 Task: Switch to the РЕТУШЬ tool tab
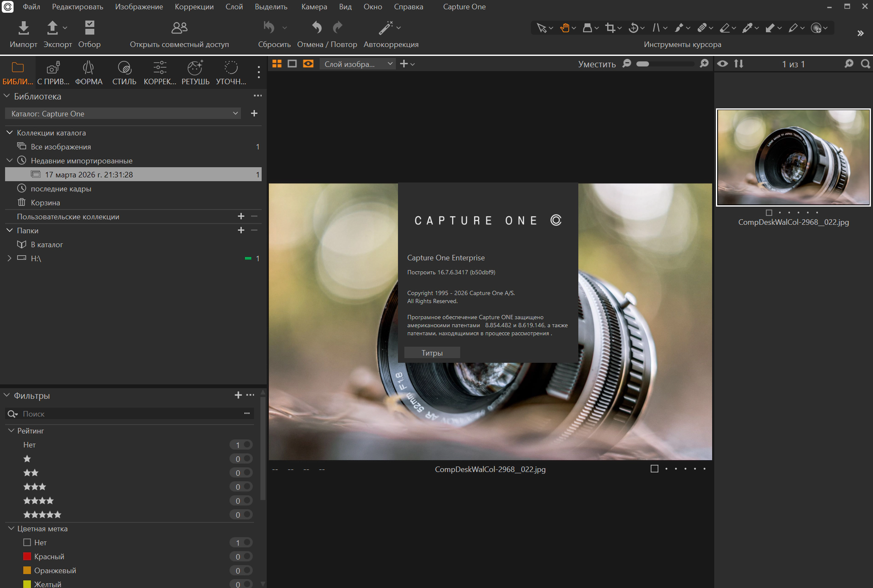click(195, 73)
